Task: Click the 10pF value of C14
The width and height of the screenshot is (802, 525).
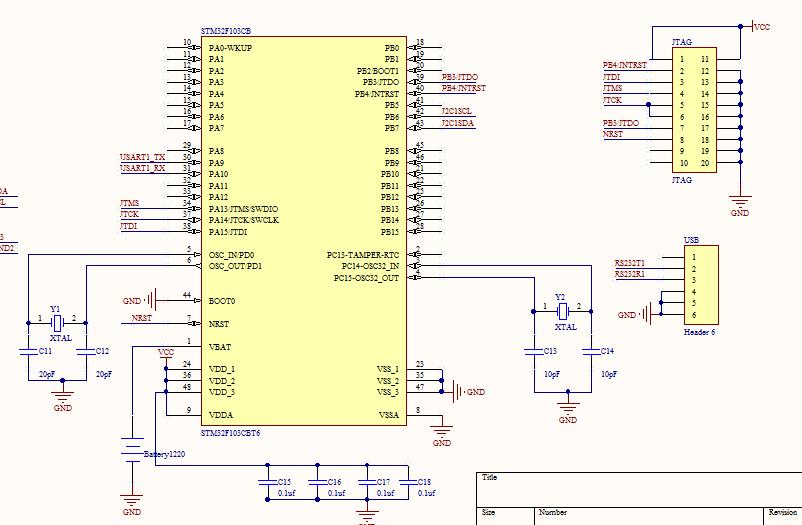Action: (x=609, y=374)
